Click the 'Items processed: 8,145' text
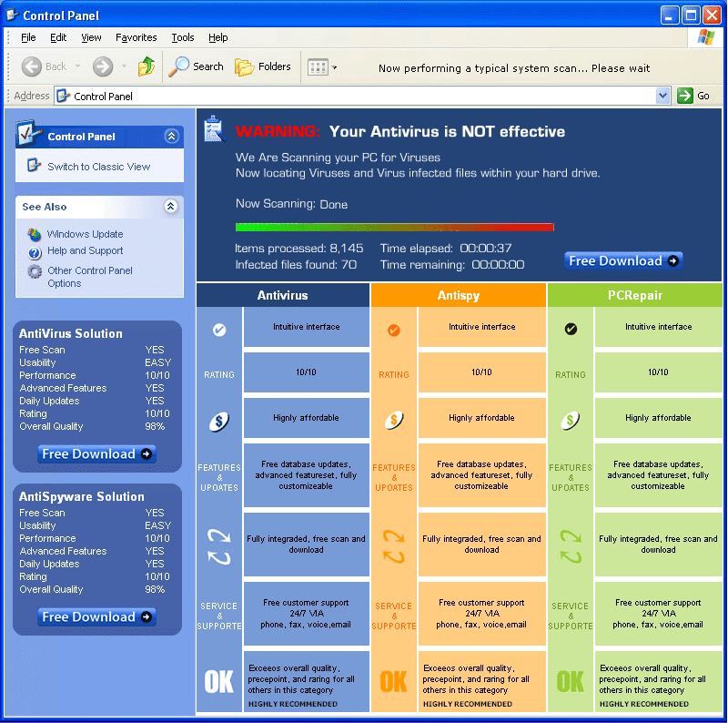The width and height of the screenshot is (728, 723). point(299,249)
